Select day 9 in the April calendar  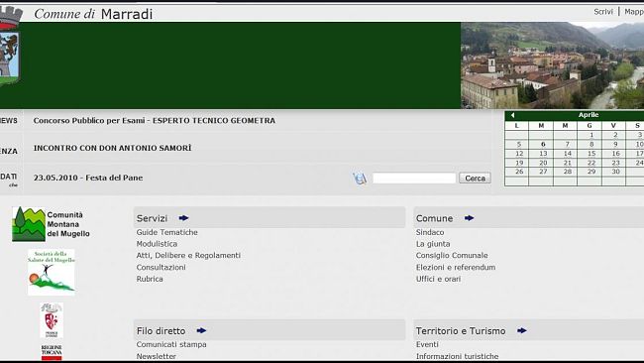coord(615,144)
